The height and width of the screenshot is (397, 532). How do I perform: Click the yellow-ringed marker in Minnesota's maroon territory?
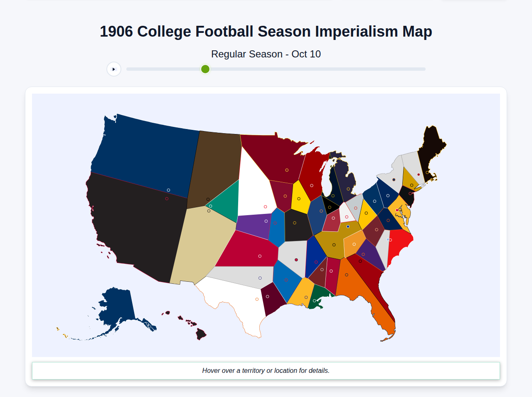(x=287, y=170)
